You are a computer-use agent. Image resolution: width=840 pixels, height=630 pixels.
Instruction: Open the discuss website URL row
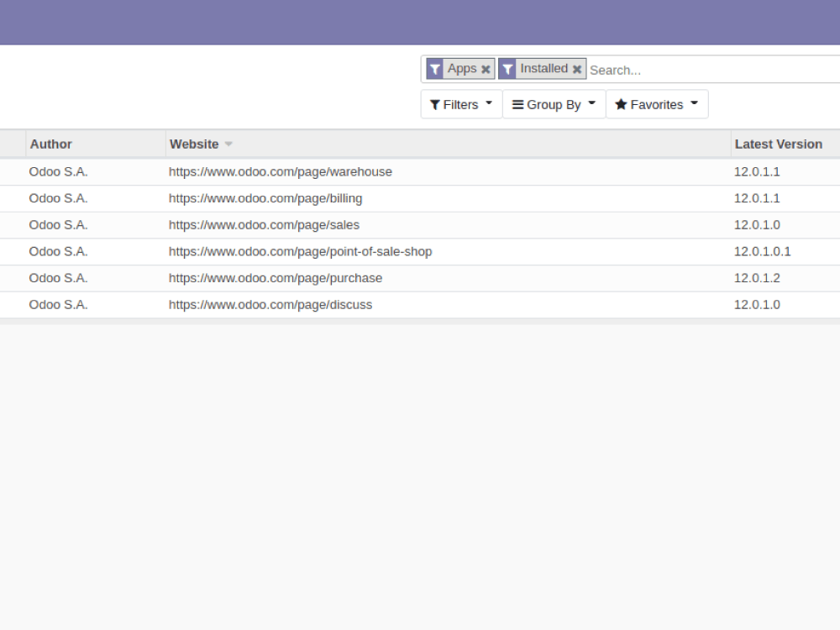coord(270,305)
